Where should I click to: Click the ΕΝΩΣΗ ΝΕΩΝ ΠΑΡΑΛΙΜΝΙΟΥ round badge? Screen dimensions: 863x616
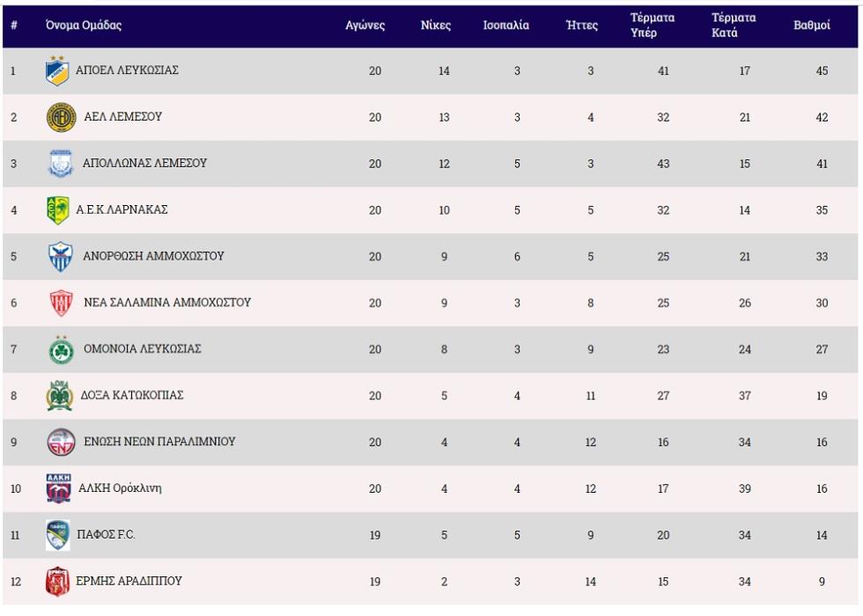[x=61, y=442]
